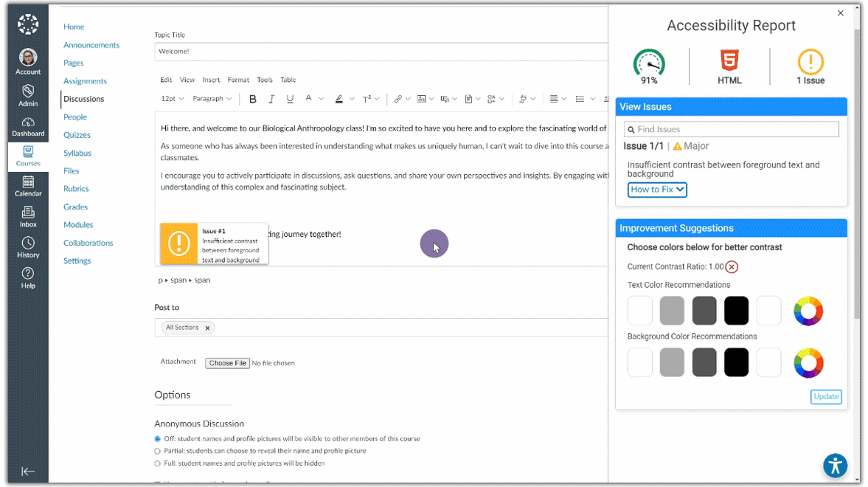Open the accessibility widget in bottom corner

click(835, 466)
